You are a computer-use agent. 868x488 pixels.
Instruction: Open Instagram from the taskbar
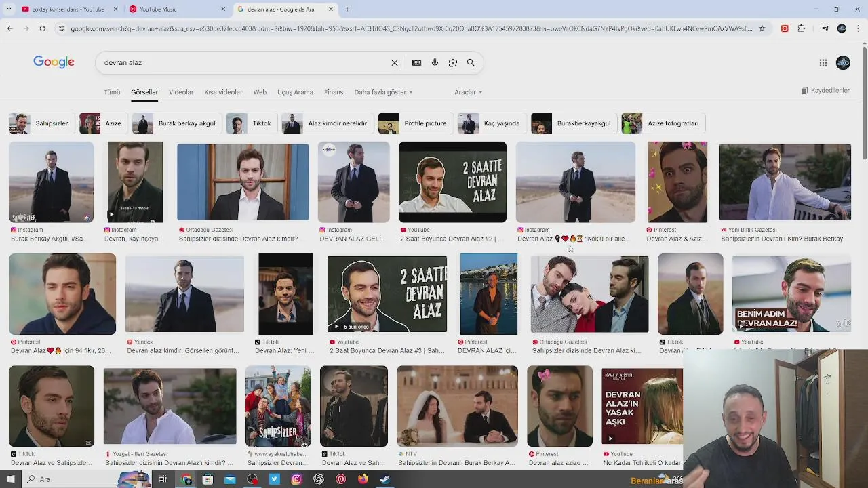pos(296,479)
